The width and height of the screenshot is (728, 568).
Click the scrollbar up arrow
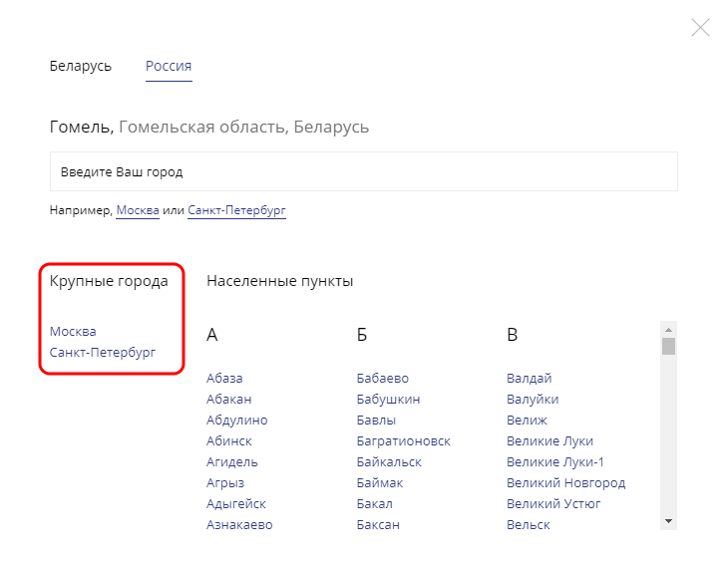pos(668,330)
